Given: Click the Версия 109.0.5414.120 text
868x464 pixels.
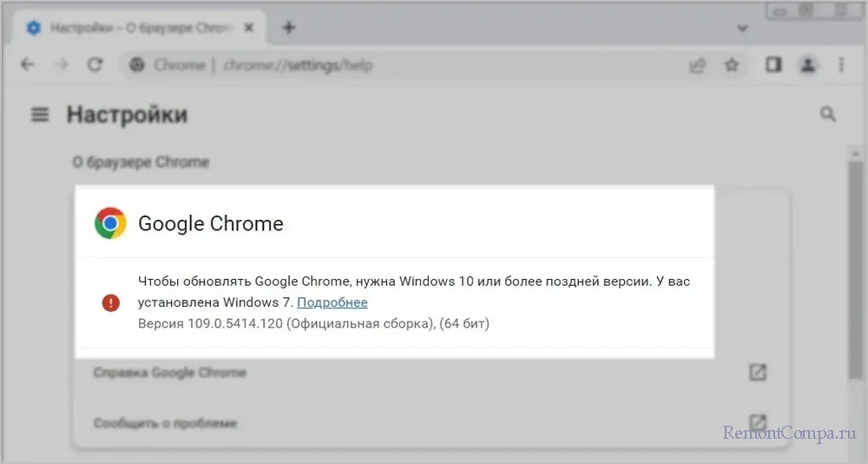Looking at the screenshot, I should [x=210, y=323].
